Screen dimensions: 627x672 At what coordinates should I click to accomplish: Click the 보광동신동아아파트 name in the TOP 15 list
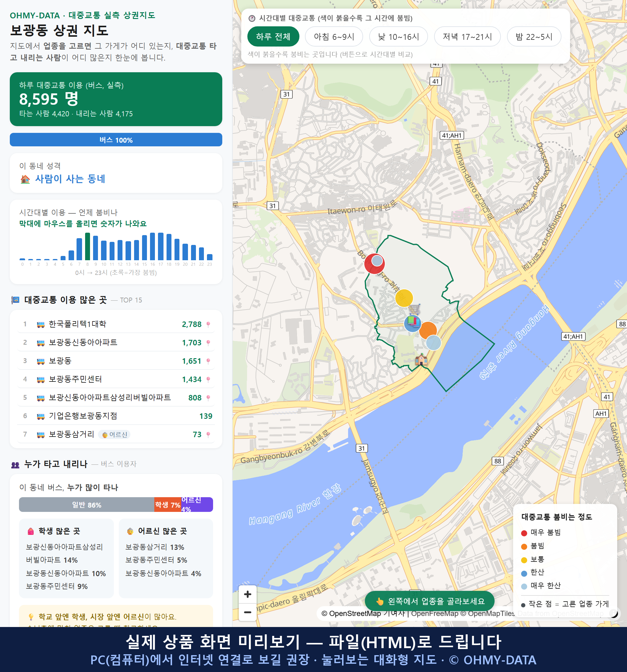point(83,342)
